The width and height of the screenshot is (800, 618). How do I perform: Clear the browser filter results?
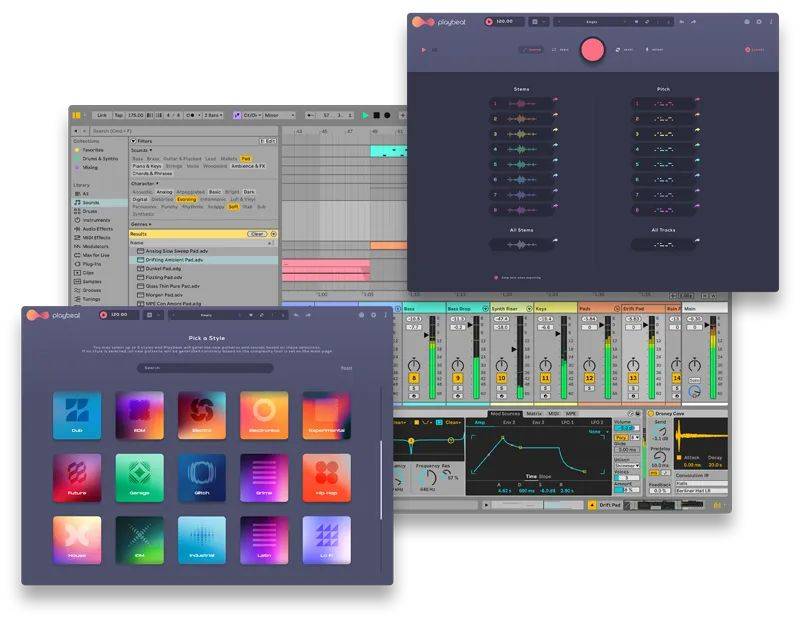[257, 234]
